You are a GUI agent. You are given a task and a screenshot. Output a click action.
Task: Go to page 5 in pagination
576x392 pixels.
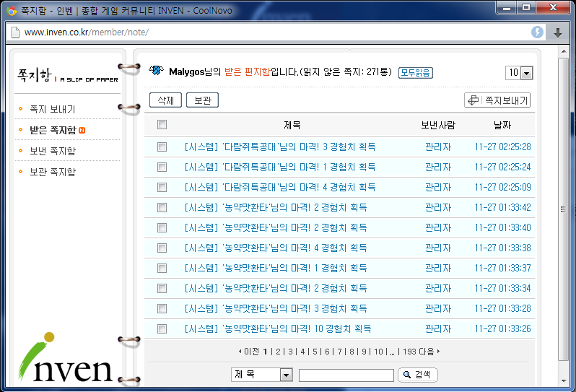pyautogui.click(x=315, y=352)
